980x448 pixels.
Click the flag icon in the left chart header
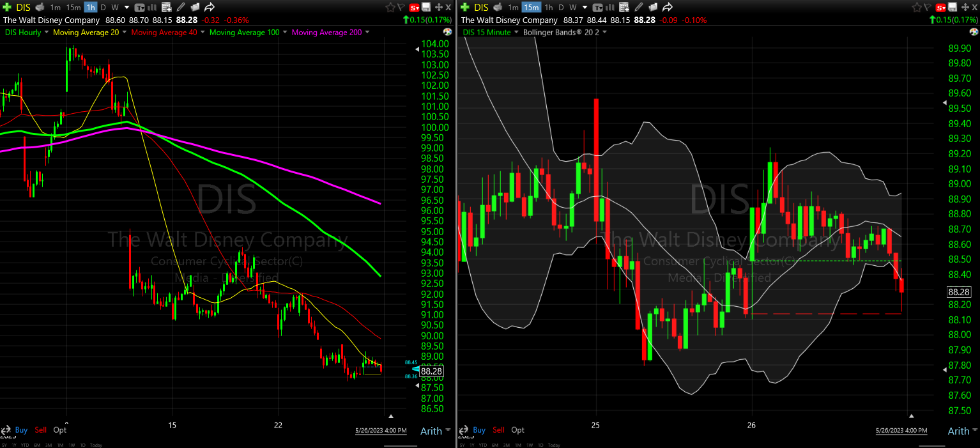point(401,8)
